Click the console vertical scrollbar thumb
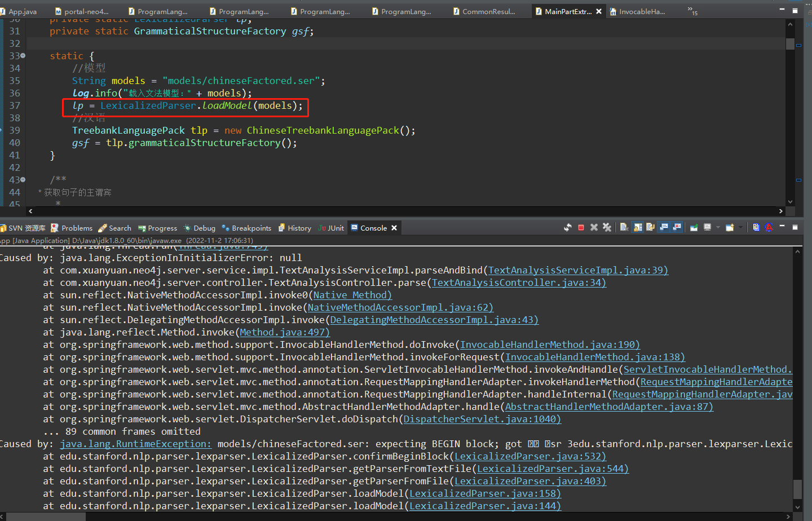The height and width of the screenshot is (521, 812). click(797, 488)
